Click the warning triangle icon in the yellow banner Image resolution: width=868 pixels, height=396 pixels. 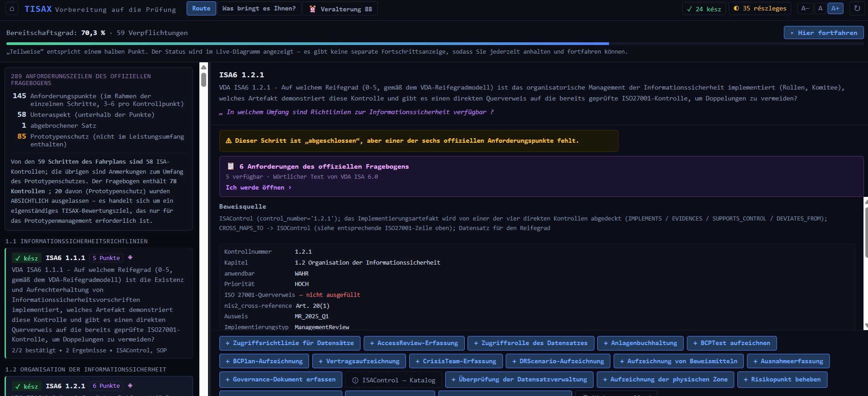point(228,141)
